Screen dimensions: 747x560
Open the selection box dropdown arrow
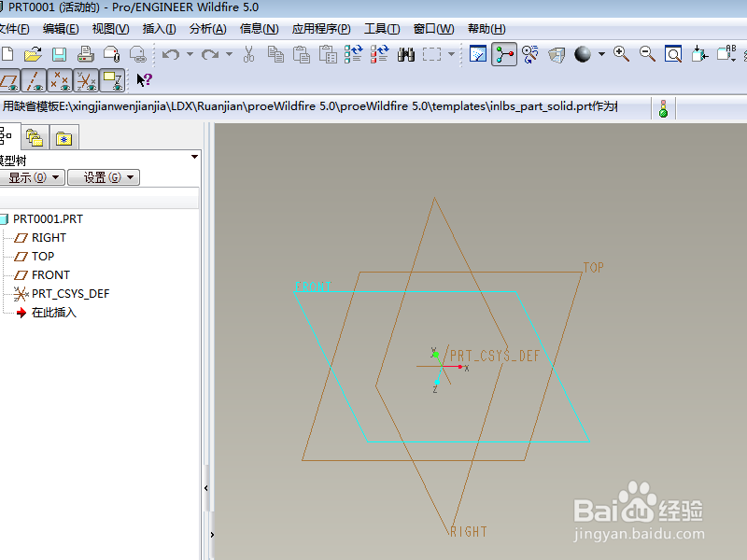click(x=451, y=54)
